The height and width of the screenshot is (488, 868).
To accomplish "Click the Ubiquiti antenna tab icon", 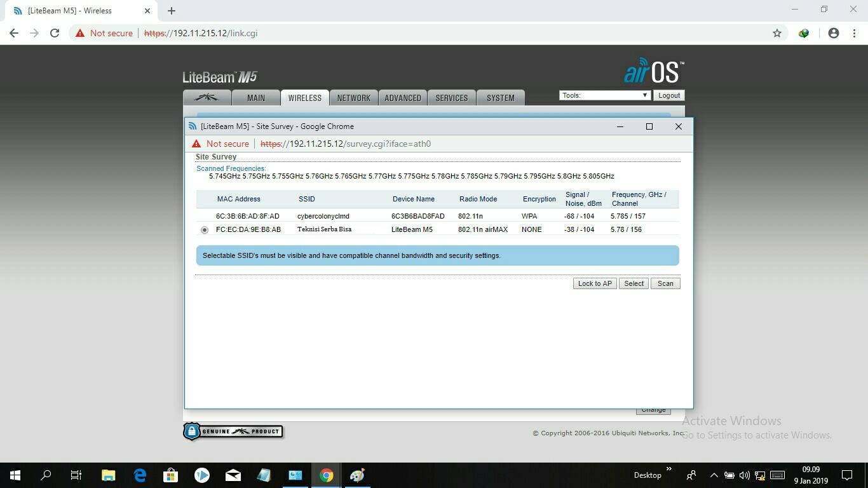I will tap(207, 97).
